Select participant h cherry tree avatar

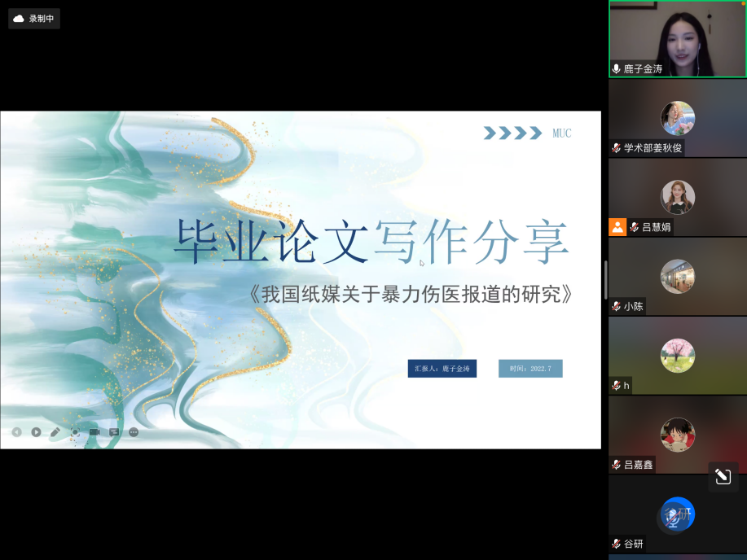click(677, 356)
